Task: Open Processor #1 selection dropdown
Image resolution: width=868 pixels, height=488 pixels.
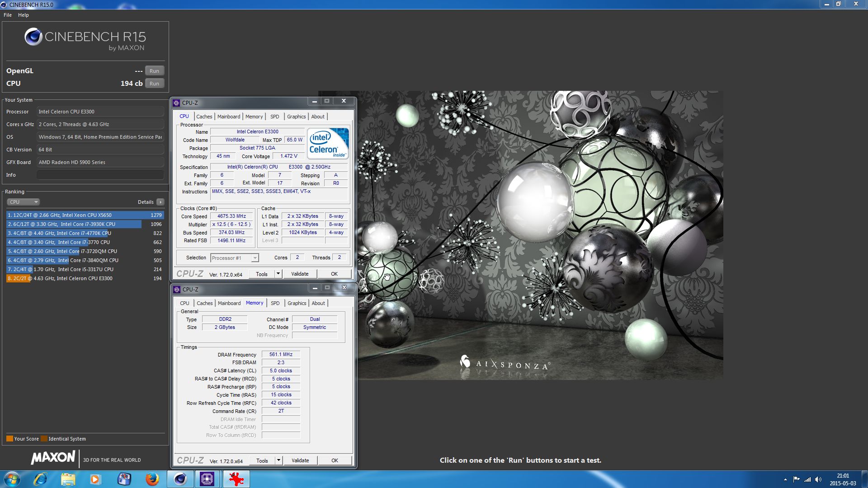Action: tap(234, 258)
